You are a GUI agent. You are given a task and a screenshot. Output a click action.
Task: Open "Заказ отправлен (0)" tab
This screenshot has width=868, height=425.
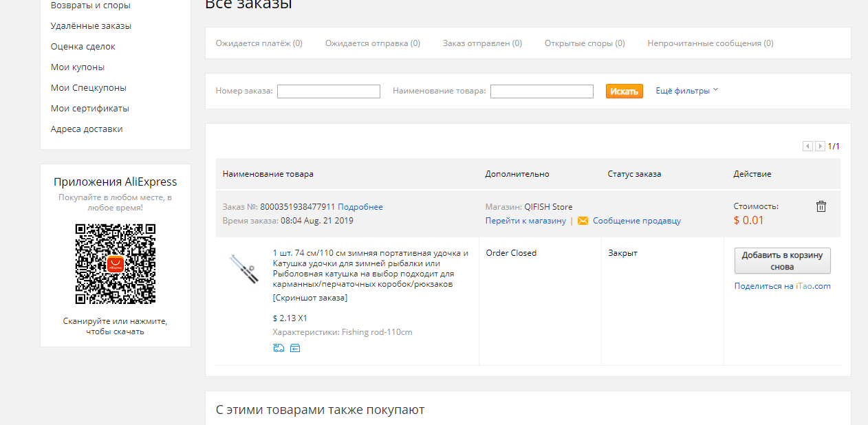click(x=482, y=43)
